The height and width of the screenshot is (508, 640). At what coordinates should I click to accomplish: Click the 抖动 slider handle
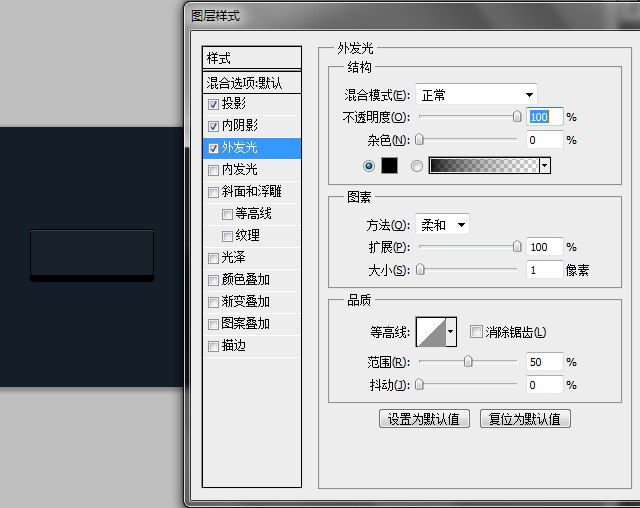(419, 385)
